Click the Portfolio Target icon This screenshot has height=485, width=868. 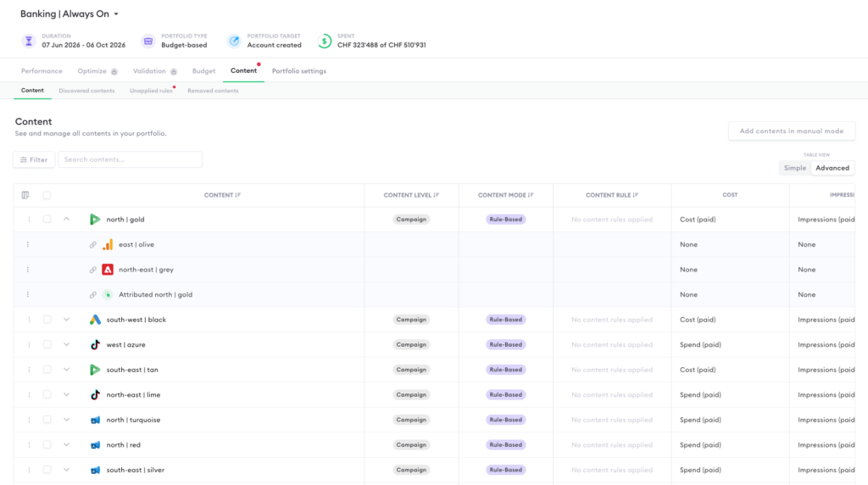coord(234,41)
